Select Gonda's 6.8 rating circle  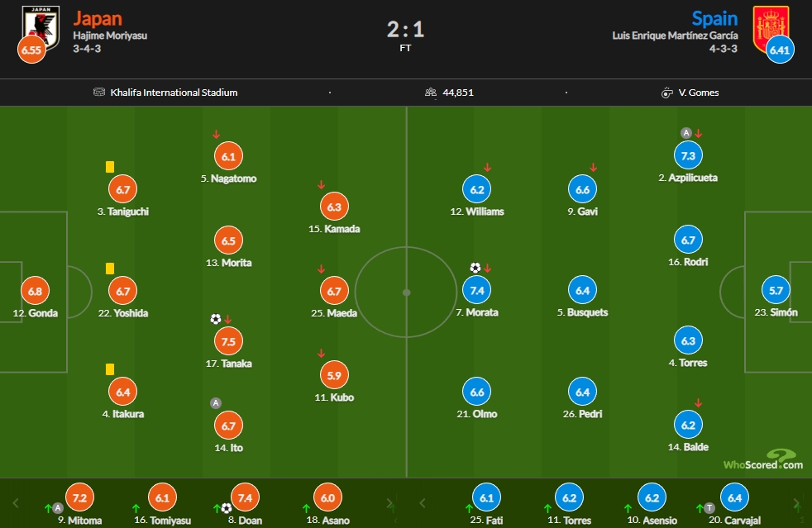[x=35, y=291]
